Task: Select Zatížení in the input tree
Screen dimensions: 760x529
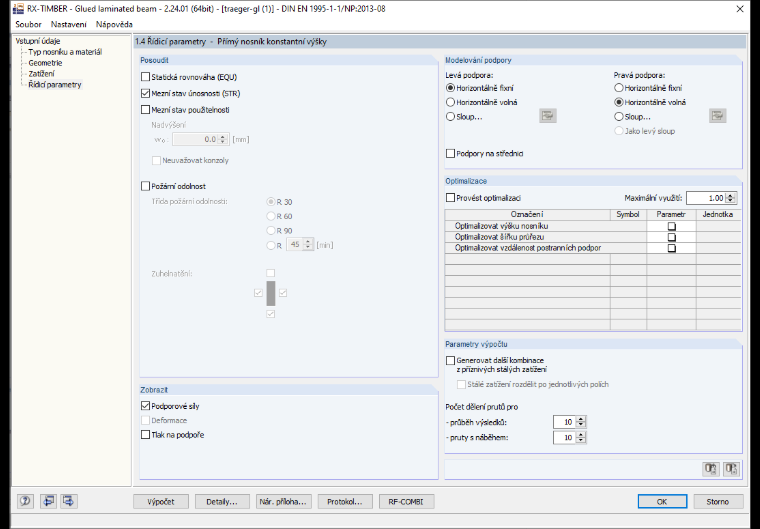Action: [41, 74]
